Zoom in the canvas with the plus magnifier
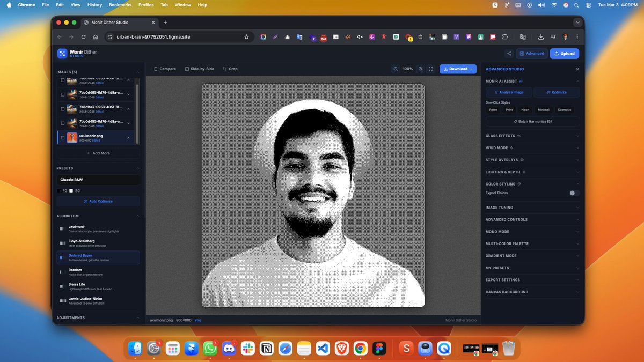The width and height of the screenshot is (644, 362). (x=420, y=69)
